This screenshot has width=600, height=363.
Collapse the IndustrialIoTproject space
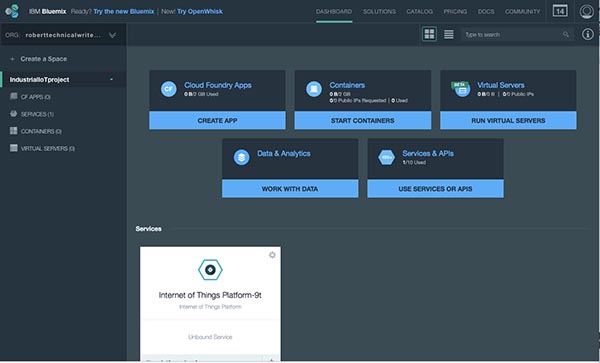(111, 80)
